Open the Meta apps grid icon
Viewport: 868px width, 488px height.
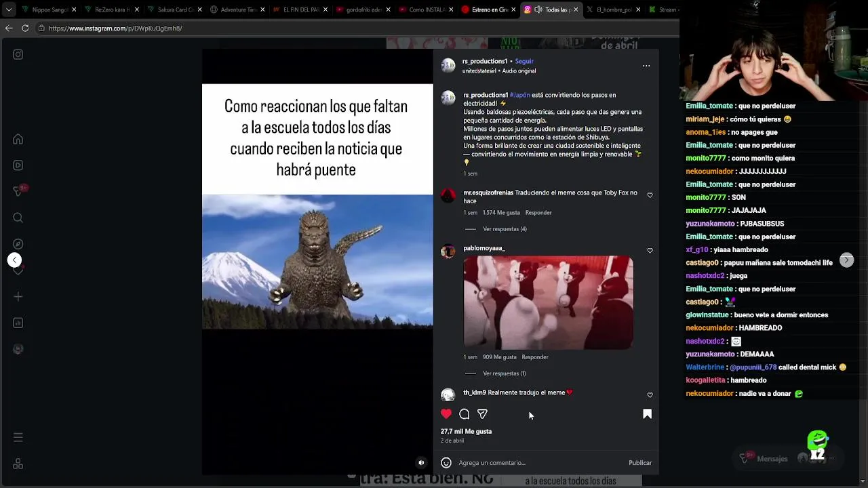pos(18,464)
